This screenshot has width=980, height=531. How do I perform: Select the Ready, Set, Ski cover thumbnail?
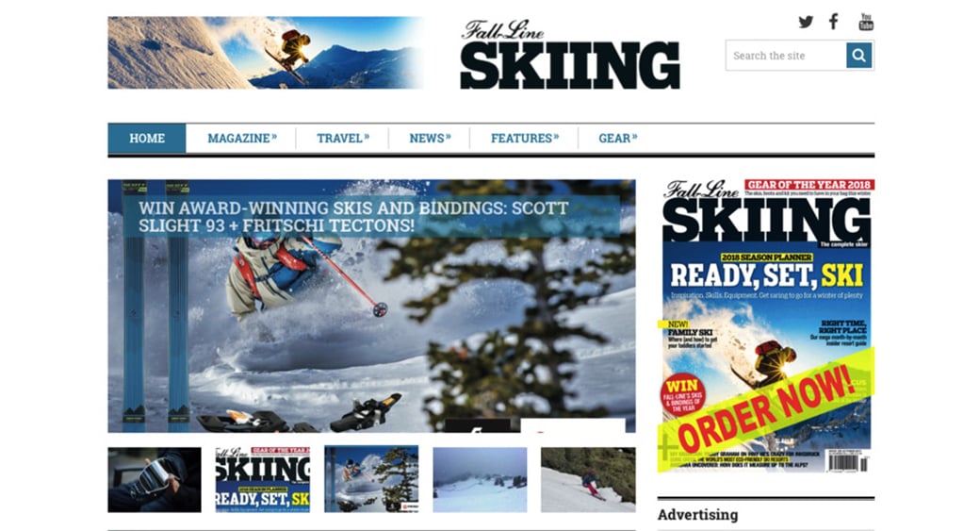263,480
